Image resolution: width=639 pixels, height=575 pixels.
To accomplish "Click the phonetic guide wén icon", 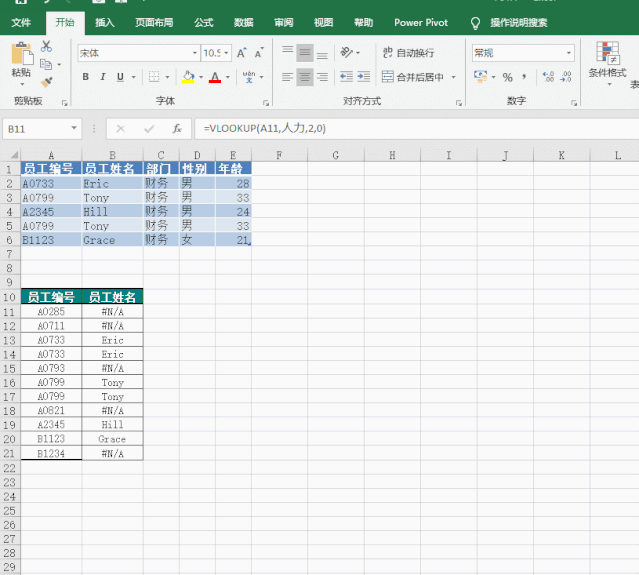I will [x=249, y=77].
